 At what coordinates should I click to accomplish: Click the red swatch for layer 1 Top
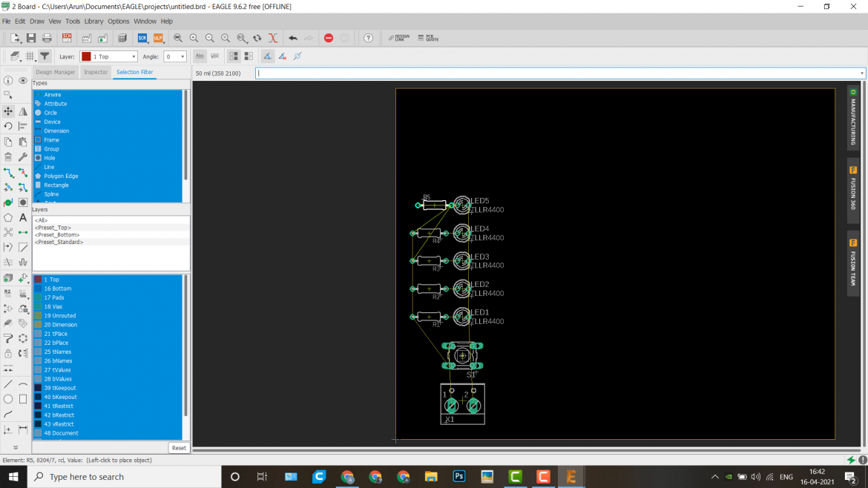click(x=38, y=280)
